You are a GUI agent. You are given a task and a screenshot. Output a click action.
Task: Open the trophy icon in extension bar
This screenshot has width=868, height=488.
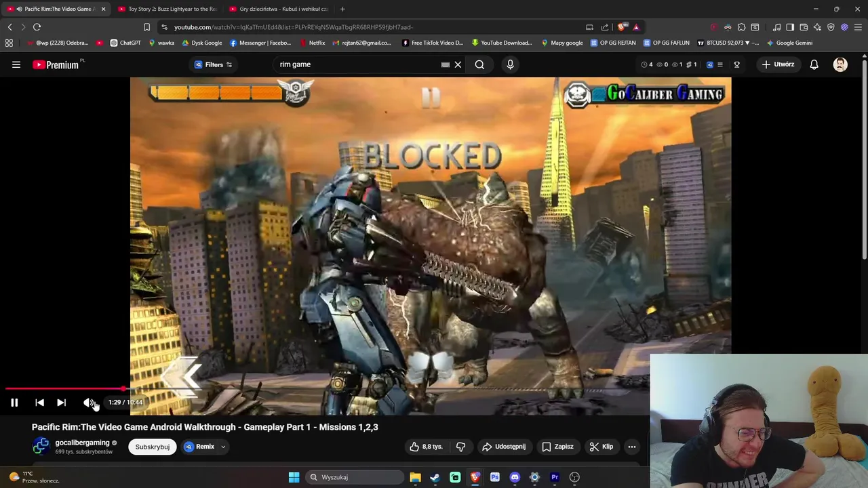point(736,64)
